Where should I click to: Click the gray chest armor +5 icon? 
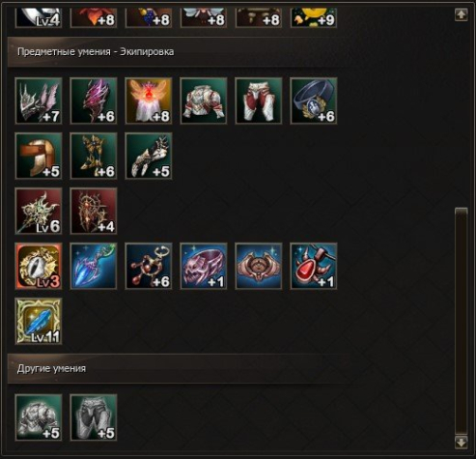[x=39, y=417]
